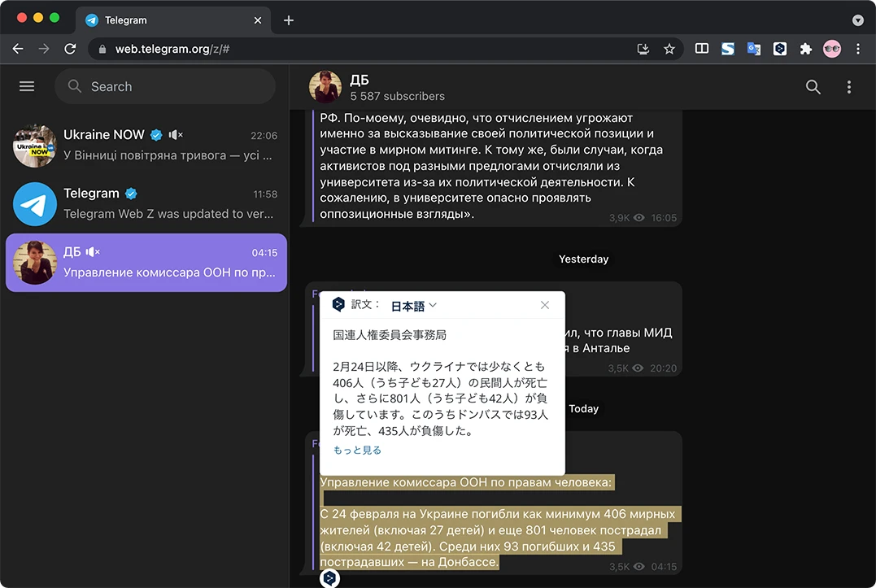
Task: Click the Ukraine NOW channel avatar
Action: (35, 146)
